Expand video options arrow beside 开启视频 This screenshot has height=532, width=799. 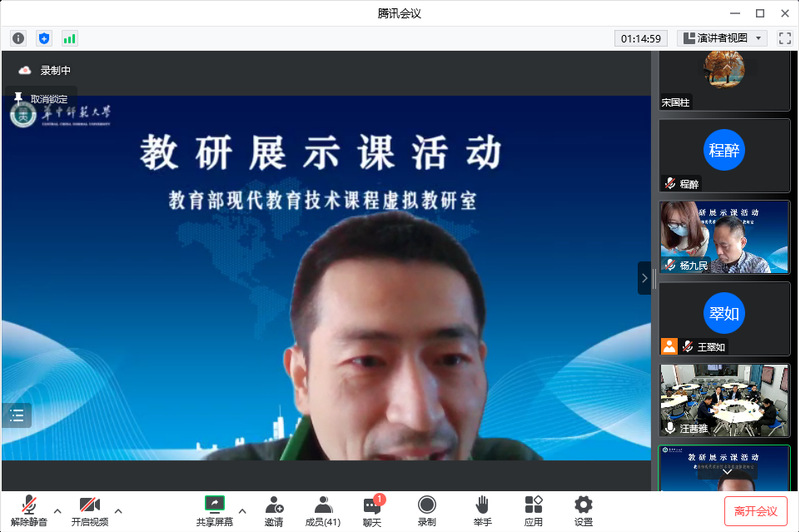pos(118,510)
